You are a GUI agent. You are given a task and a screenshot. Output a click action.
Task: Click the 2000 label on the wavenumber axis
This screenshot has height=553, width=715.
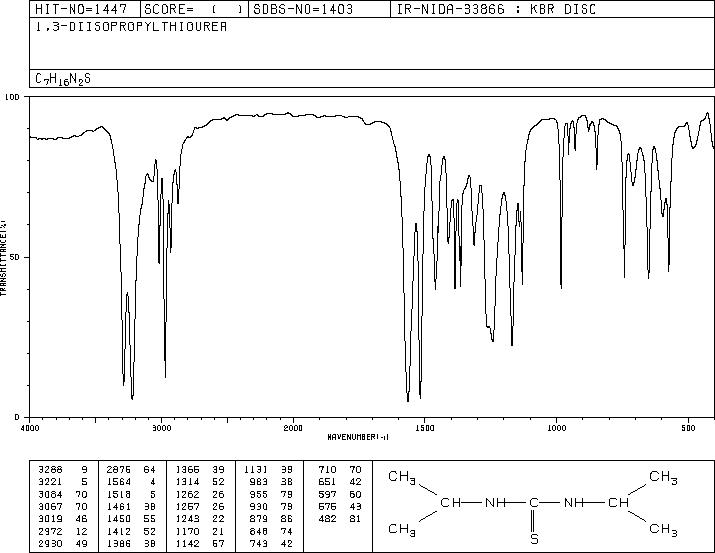pos(293,428)
